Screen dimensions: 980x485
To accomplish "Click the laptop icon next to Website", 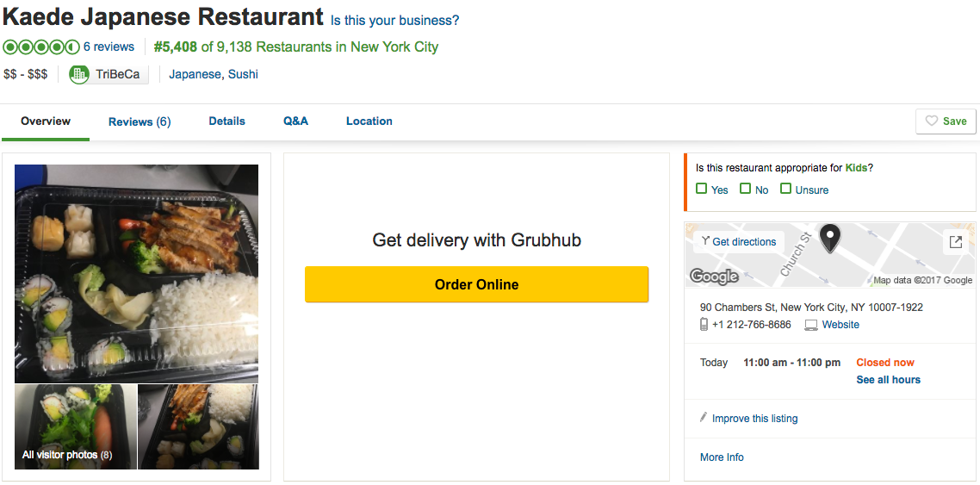I will click(x=810, y=325).
